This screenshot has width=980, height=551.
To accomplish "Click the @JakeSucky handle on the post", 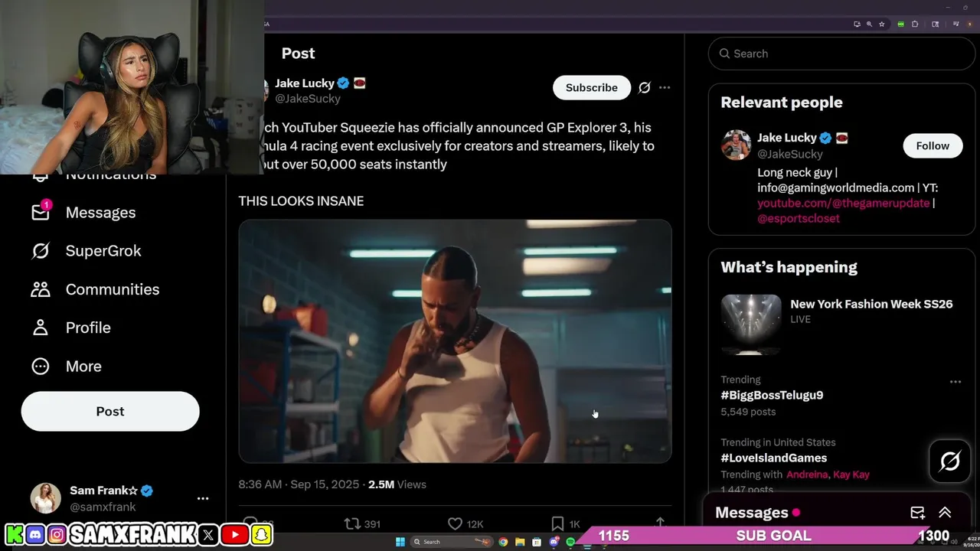I will tap(308, 99).
